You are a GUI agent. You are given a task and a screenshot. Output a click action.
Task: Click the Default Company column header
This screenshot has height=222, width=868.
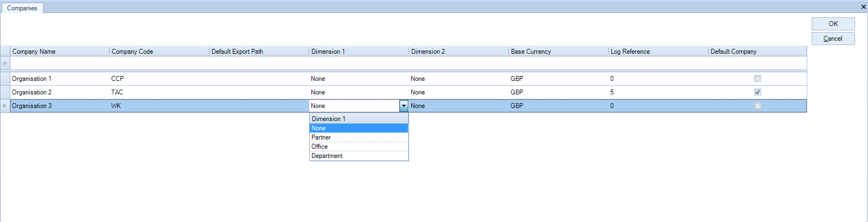coord(758,51)
